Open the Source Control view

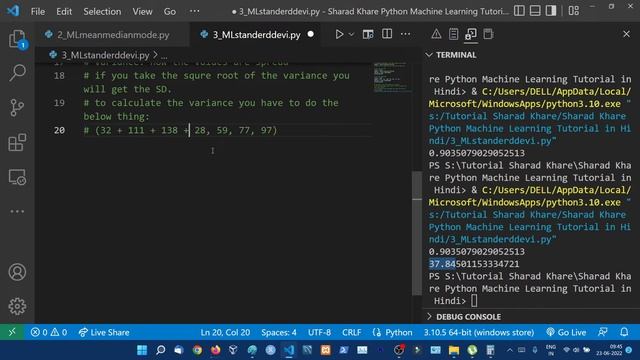pyautogui.click(x=17, y=108)
